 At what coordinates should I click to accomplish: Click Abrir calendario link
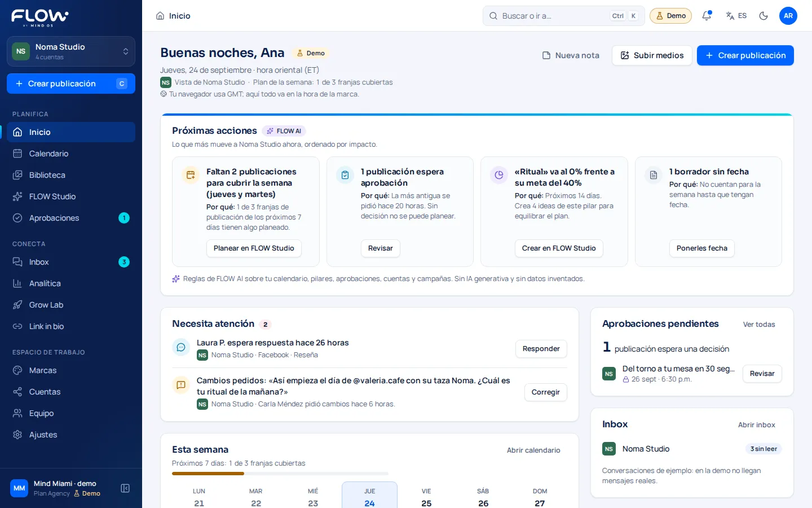point(533,450)
